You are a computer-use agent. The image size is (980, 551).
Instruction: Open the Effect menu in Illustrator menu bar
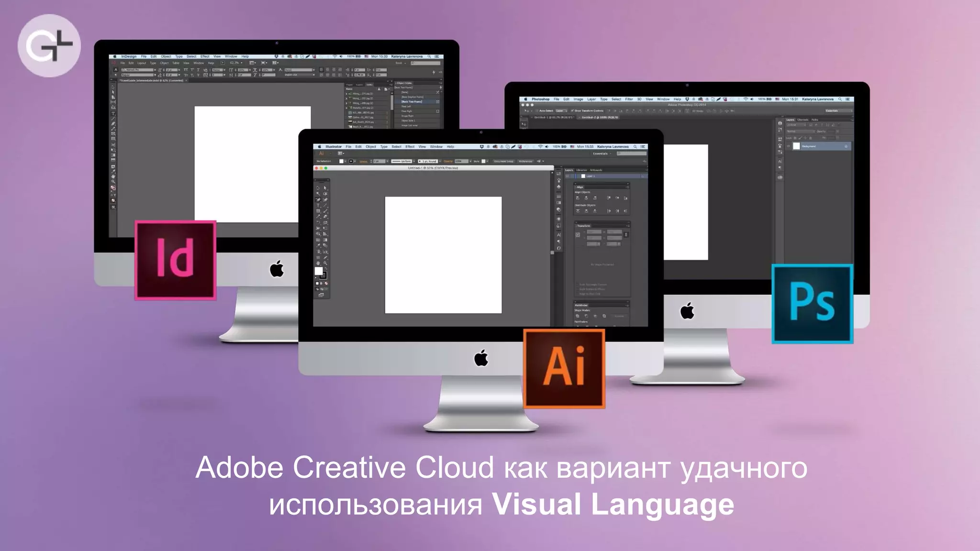point(410,146)
